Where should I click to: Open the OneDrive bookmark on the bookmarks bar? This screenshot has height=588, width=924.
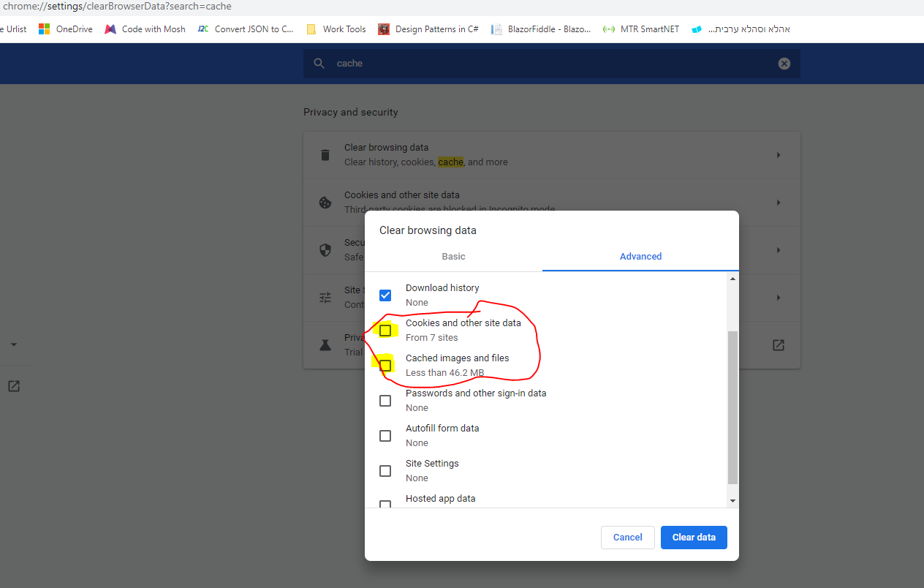click(x=65, y=29)
